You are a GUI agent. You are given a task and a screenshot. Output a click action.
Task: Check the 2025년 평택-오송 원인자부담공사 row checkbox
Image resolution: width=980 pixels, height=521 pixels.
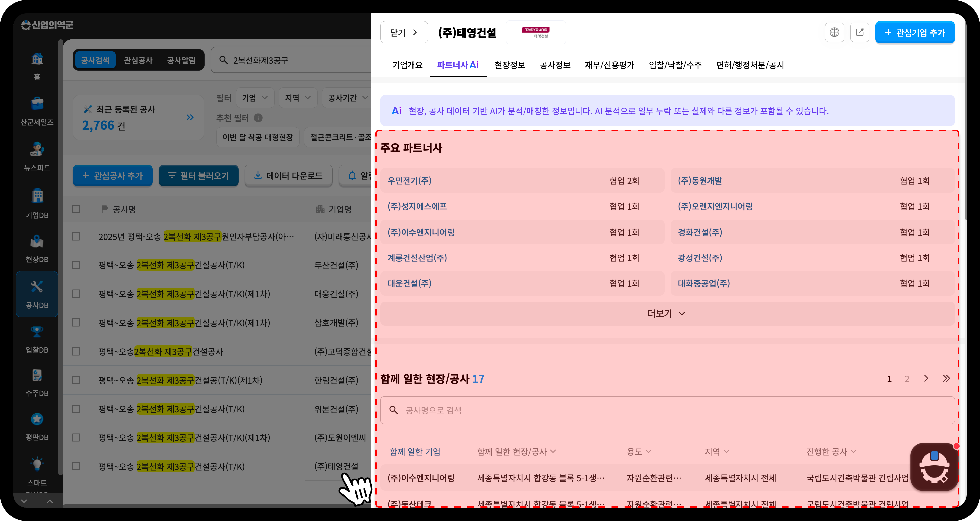(76, 236)
